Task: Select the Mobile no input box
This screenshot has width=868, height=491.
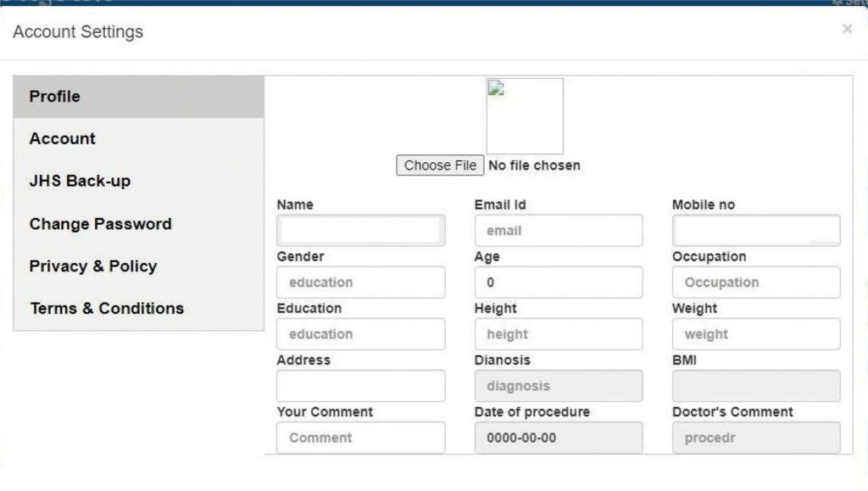Action: [x=756, y=231]
